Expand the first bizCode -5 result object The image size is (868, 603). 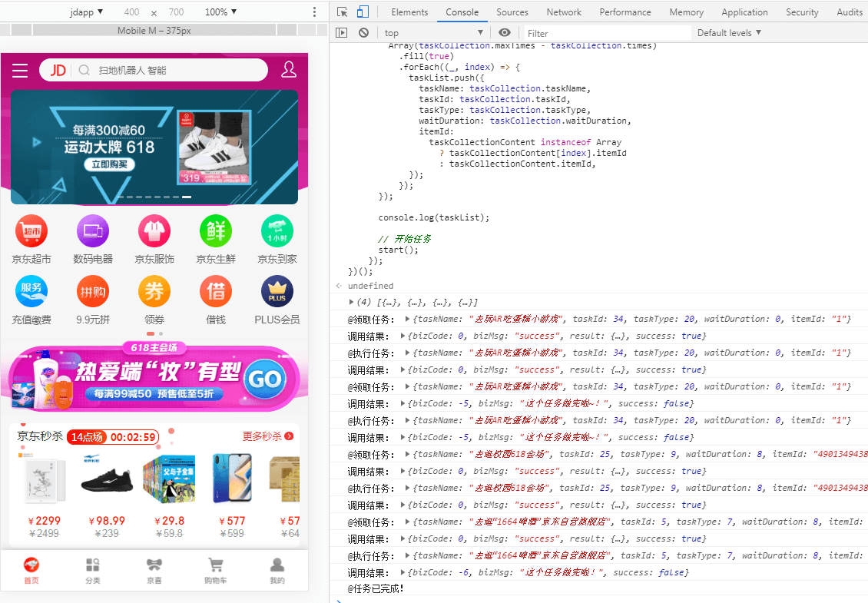pyautogui.click(x=403, y=403)
